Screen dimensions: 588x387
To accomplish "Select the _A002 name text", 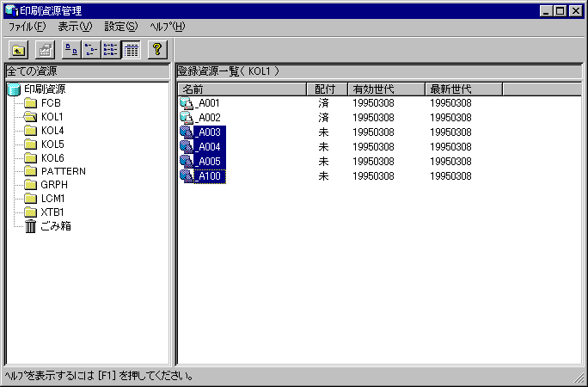I will click(207, 118).
